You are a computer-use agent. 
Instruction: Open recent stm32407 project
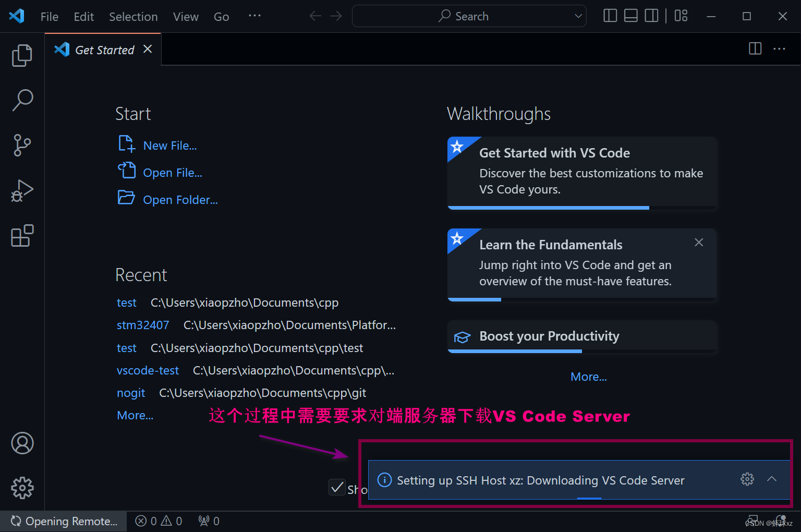tap(143, 325)
